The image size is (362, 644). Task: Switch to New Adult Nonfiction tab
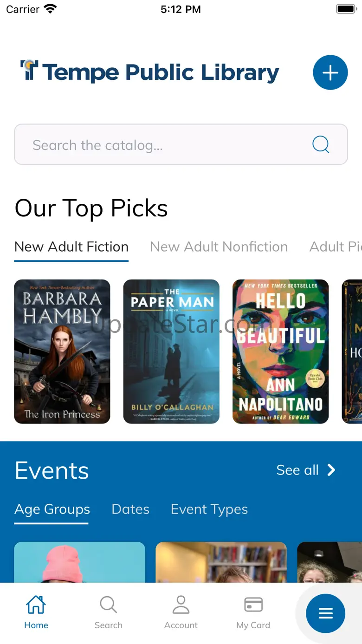219,247
